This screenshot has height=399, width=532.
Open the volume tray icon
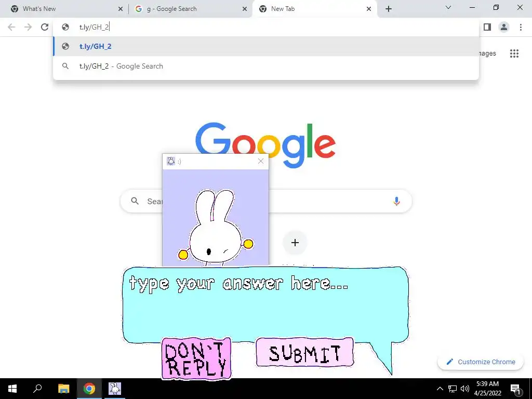click(x=465, y=389)
